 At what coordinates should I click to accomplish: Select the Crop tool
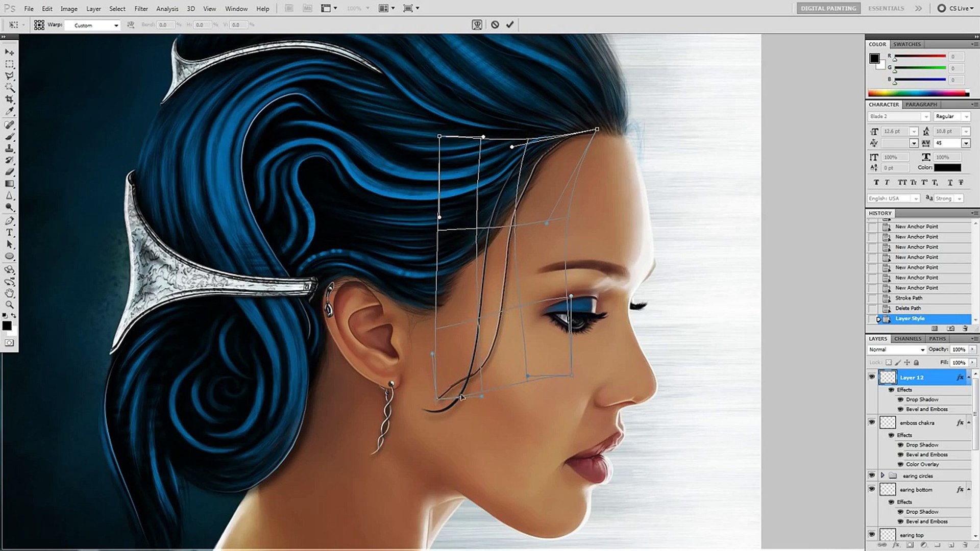point(10,99)
